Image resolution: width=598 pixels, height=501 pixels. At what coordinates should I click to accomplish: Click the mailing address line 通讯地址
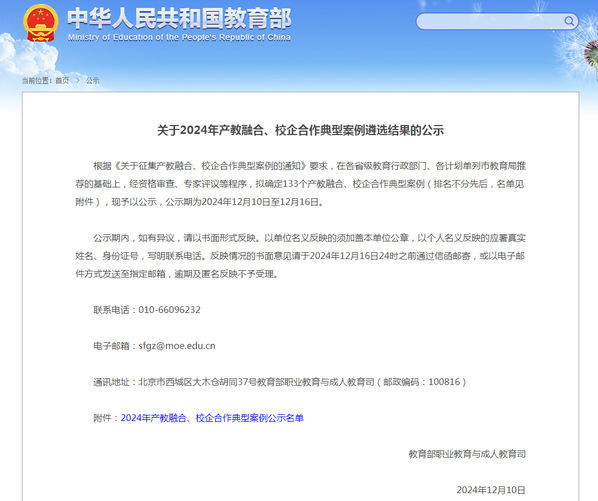(280, 382)
